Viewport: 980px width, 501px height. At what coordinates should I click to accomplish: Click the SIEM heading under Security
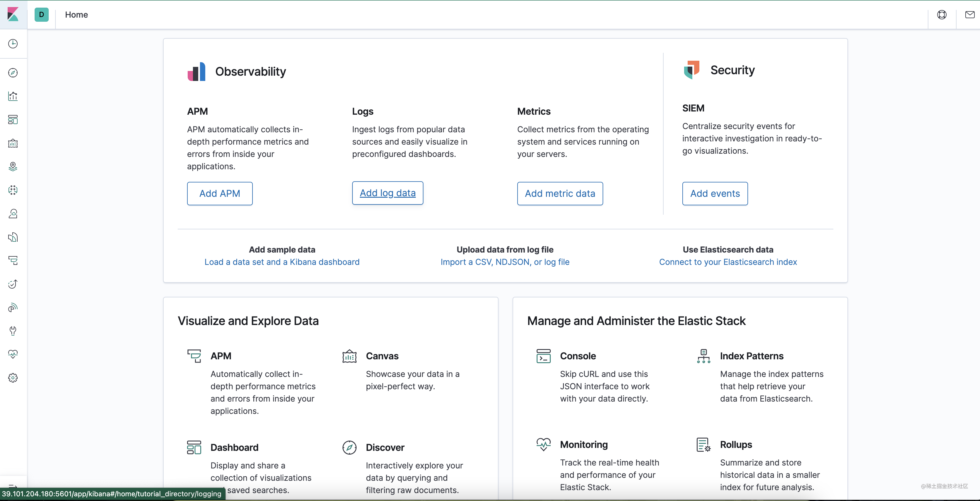point(693,108)
